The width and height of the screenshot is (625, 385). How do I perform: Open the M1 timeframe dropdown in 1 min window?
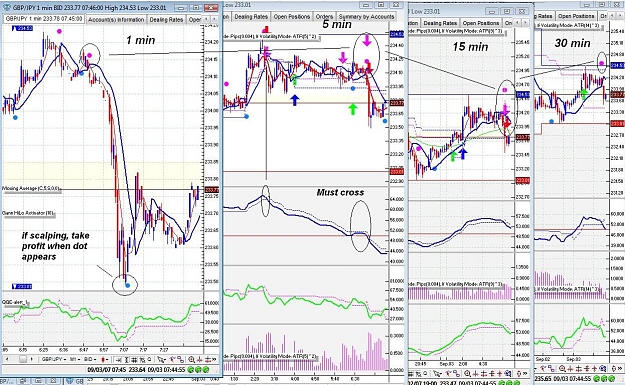pos(75,359)
